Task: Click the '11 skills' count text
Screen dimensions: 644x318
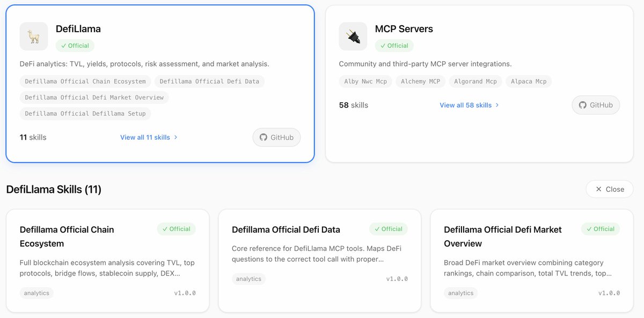Action: point(33,138)
